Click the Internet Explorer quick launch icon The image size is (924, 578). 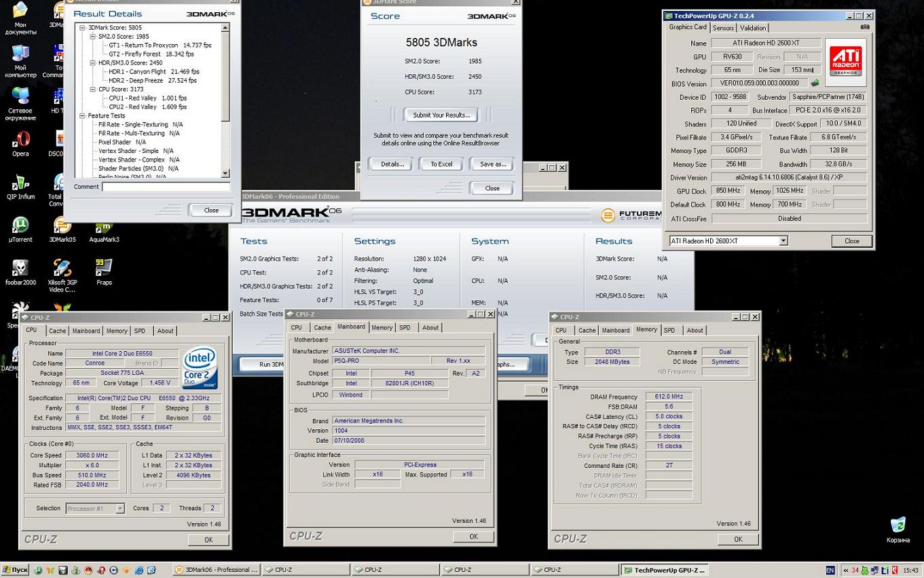(x=138, y=571)
